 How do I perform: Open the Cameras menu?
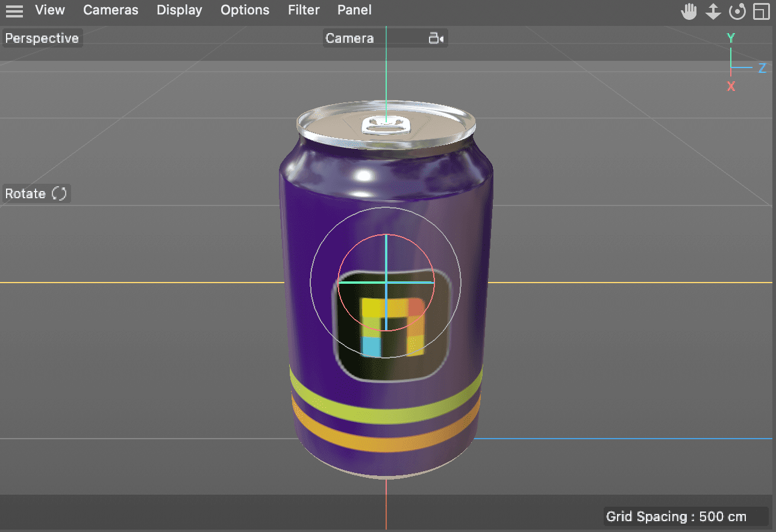point(111,10)
